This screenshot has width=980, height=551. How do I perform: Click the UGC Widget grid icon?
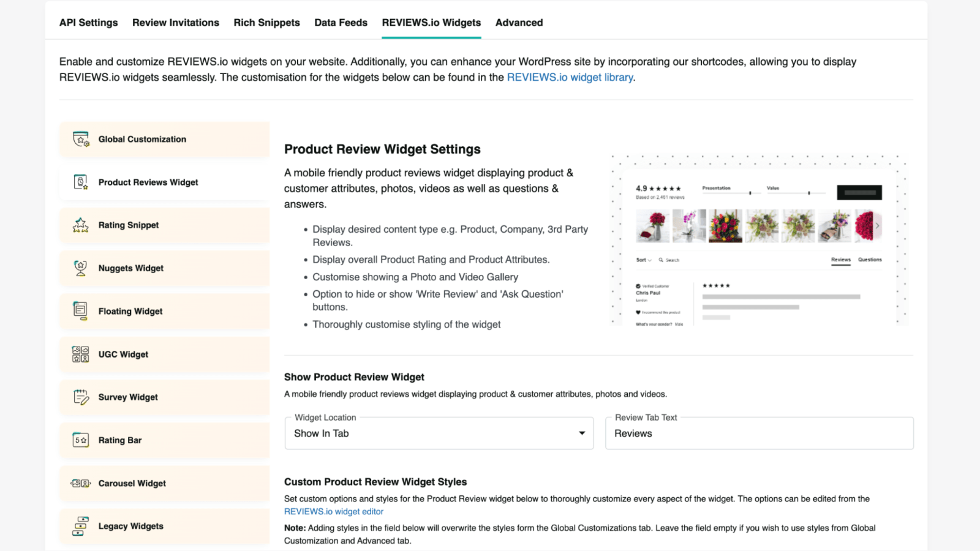click(81, 354)
